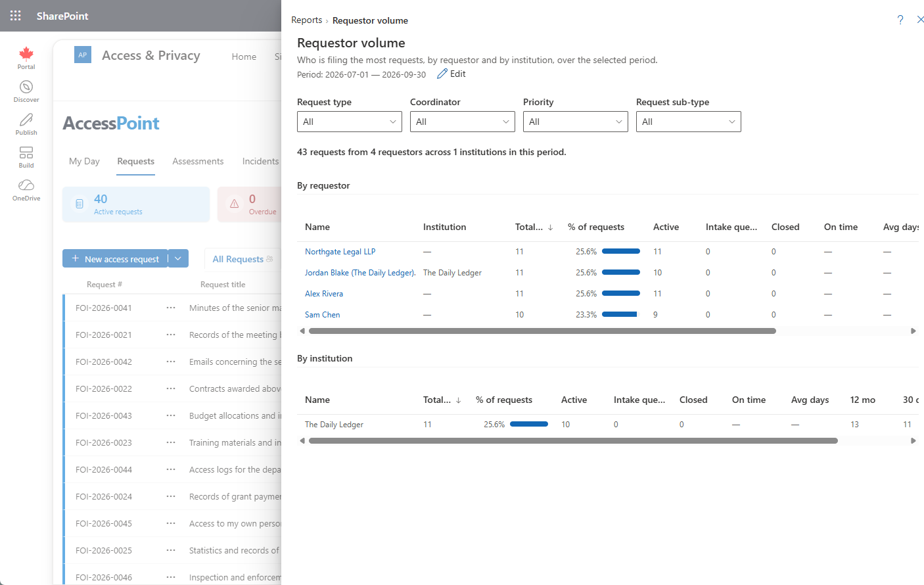Image resolution: width=924 pixels, height=585 pixels.
Task: Click the Access & Privacy site title
Action: [151, 55]
